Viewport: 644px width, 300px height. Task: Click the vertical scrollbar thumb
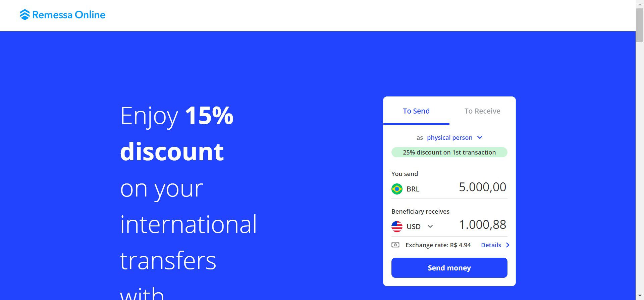coord(640,25)
